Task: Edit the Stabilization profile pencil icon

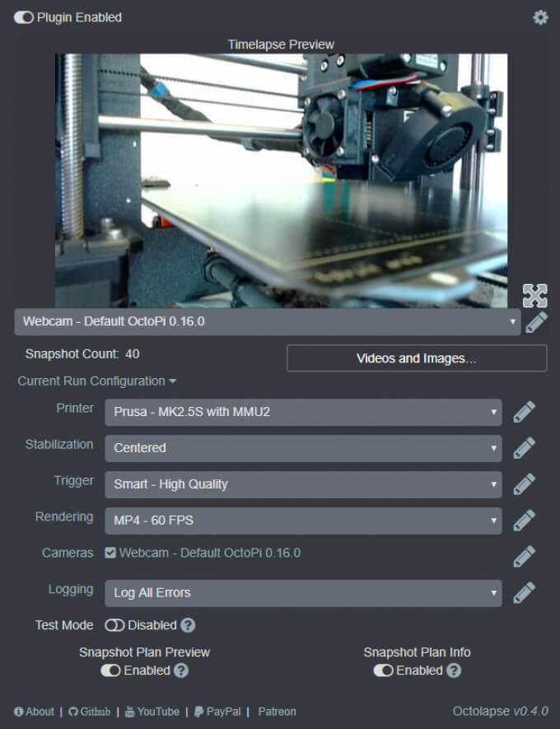Action: [524, 448]
